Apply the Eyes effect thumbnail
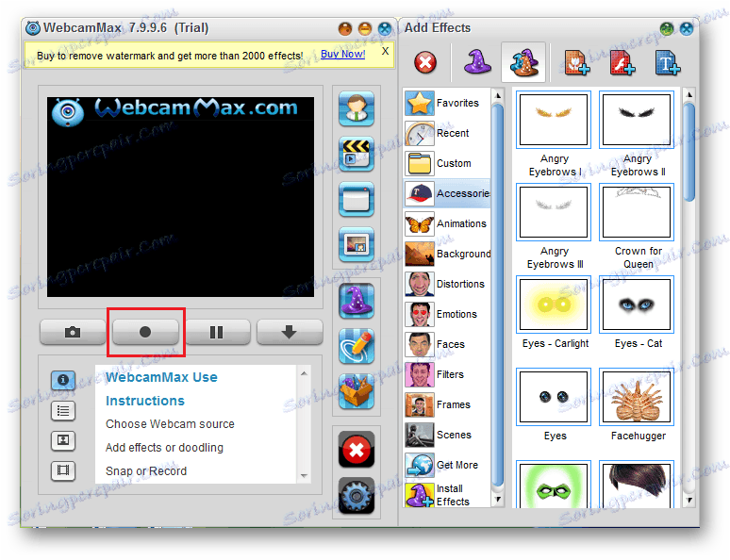The width and height of the screenshot is (730, 560). (554, 397)
